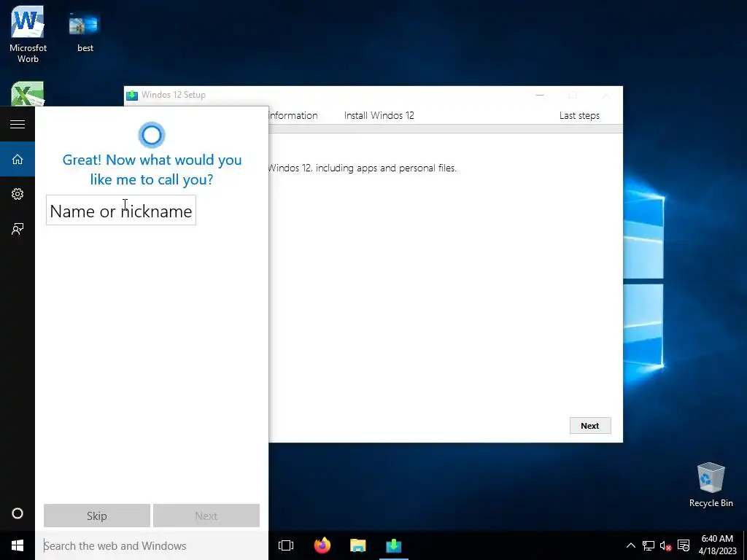747x560 pixels.
Task: Click Cortana's greyed Next button
Action: tap(206, 516)
